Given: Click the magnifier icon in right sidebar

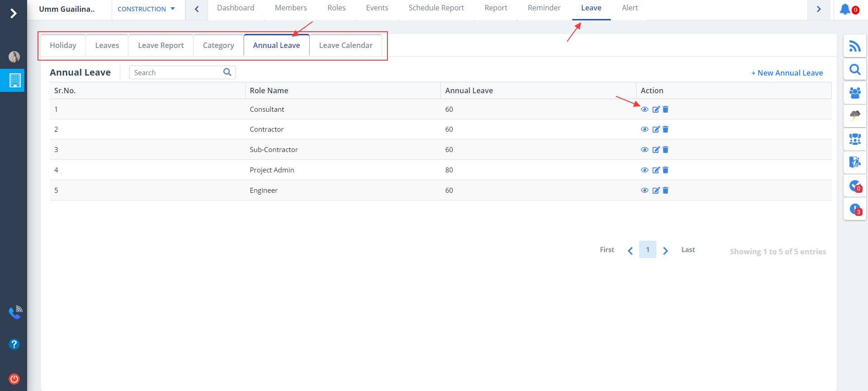Looking at the screenshot, I should click(854, 70).
